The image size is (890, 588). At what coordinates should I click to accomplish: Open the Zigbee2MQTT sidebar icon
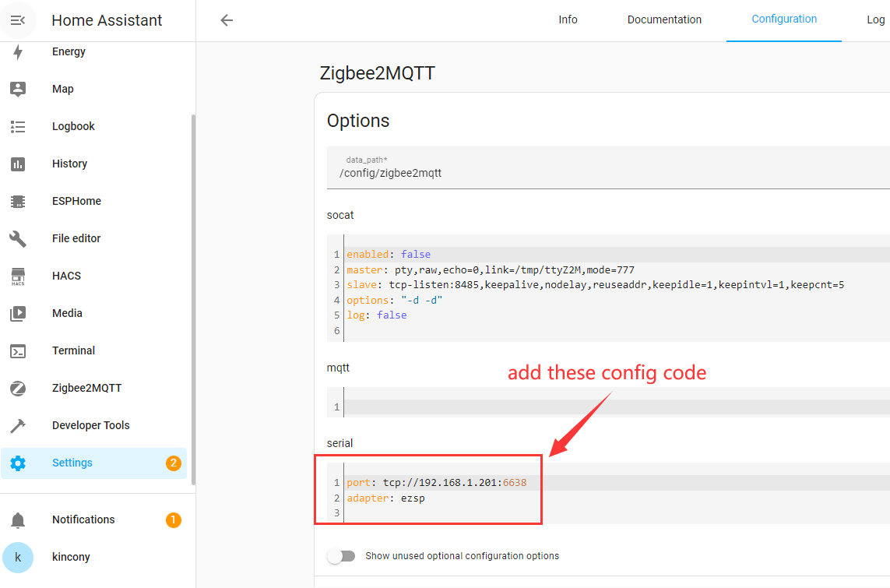pos(18,388)
